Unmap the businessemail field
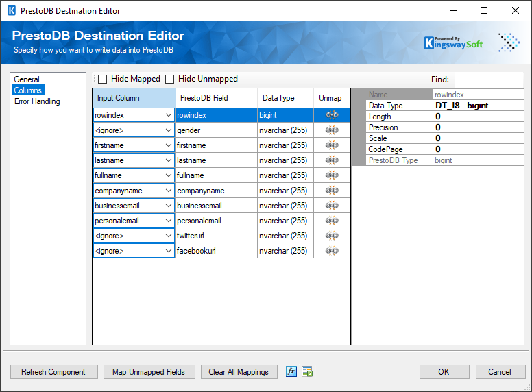The height and width of the screenshot is (392, 532). (332, 206)
